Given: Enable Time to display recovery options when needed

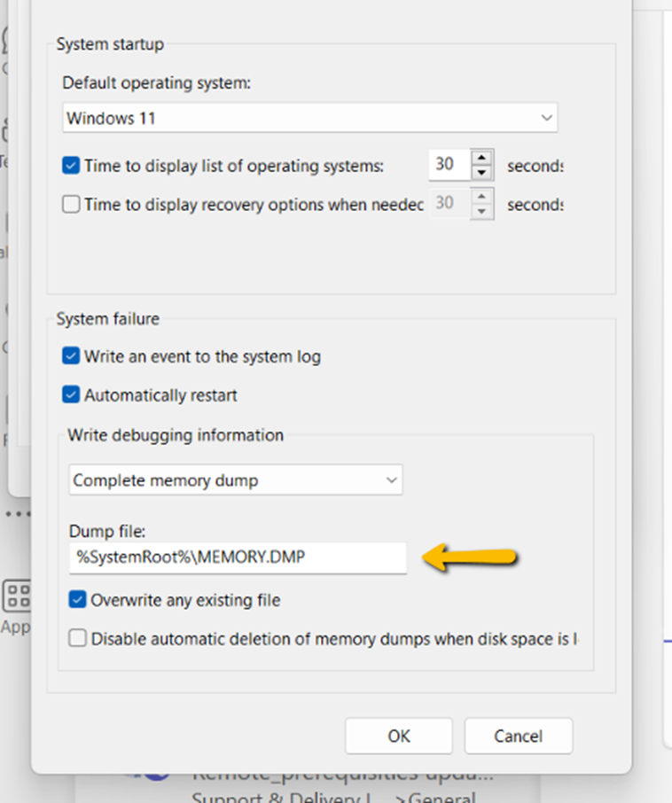Looking at the screenshot, I should (70, 204).
